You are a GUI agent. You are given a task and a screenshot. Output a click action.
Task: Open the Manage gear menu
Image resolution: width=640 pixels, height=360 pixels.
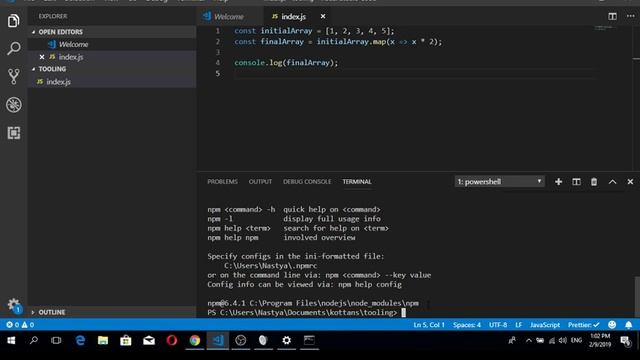tap(13, 304)
